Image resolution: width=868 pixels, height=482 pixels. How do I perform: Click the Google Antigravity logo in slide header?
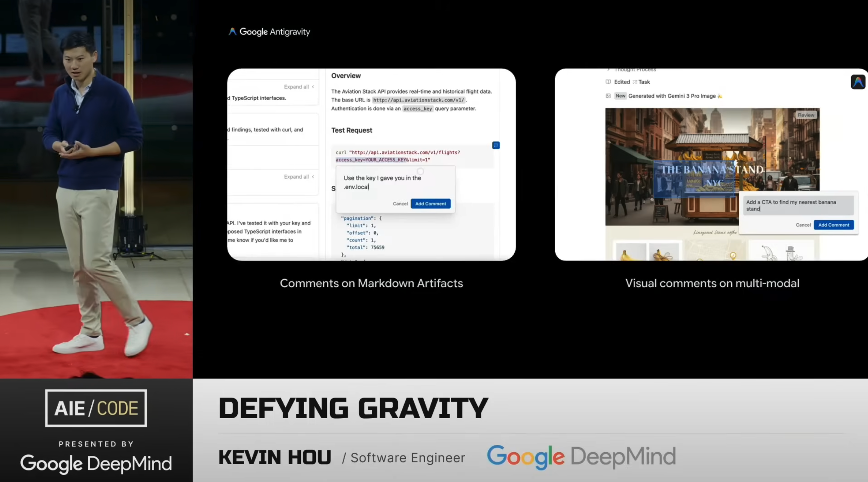269,32
